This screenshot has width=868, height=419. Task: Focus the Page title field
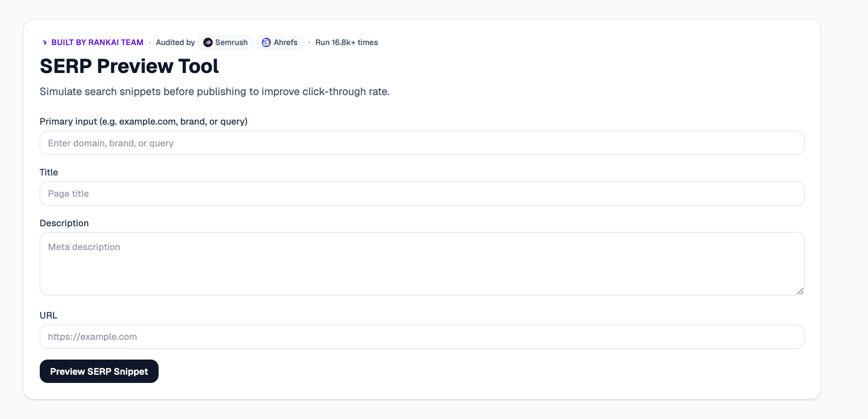click(422, 194)
